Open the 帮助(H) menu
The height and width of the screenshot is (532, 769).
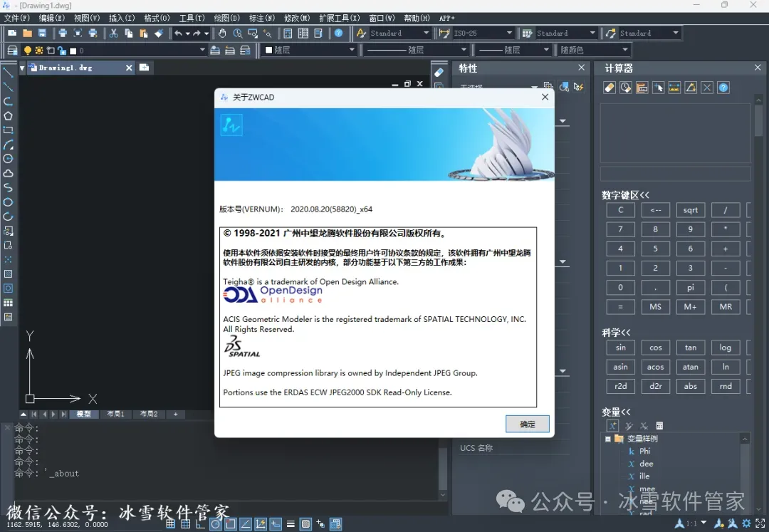click(x=417, y=18)
